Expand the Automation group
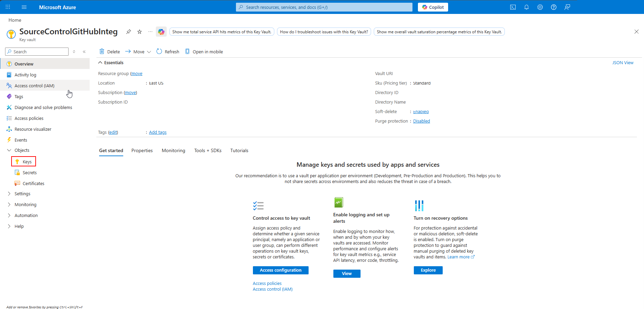644x309 pixels. pyautogui.click(x=9, y=215)
